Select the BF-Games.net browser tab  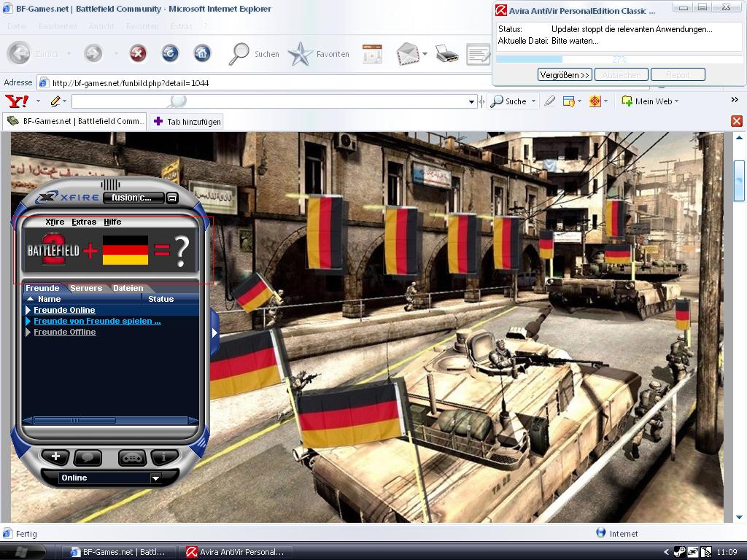(x=75, y=121)
